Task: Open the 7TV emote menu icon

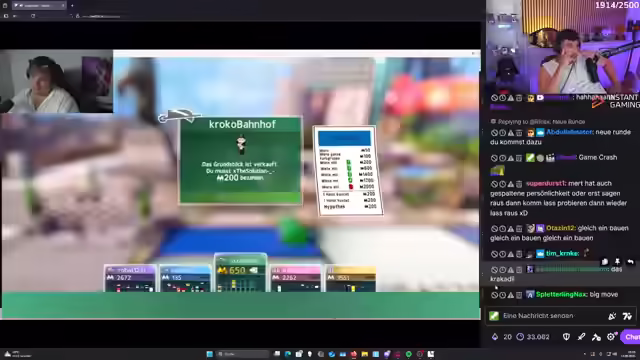Action: [627, 316]
